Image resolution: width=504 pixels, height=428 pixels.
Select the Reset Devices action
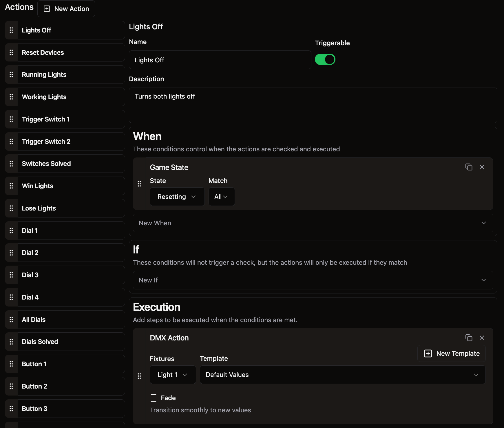[71, 52]
